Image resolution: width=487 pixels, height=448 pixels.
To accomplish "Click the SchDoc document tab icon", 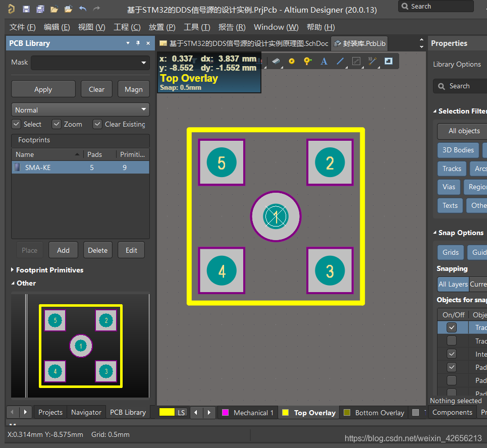I will 163,43.
